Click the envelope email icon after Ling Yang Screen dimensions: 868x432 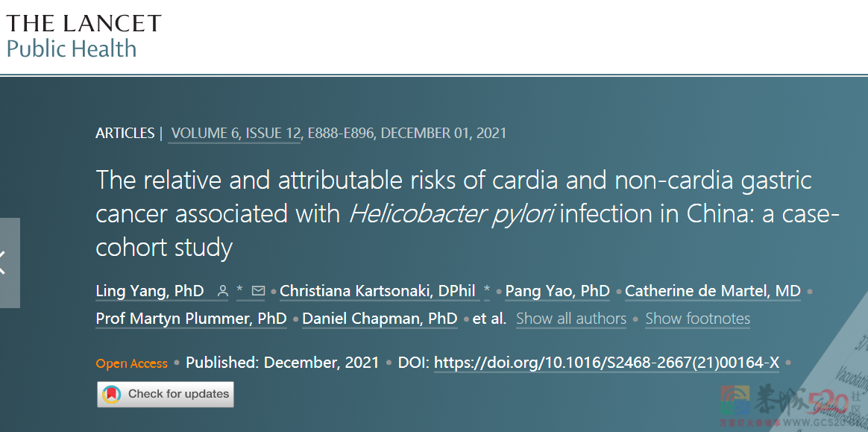(258, 291)
